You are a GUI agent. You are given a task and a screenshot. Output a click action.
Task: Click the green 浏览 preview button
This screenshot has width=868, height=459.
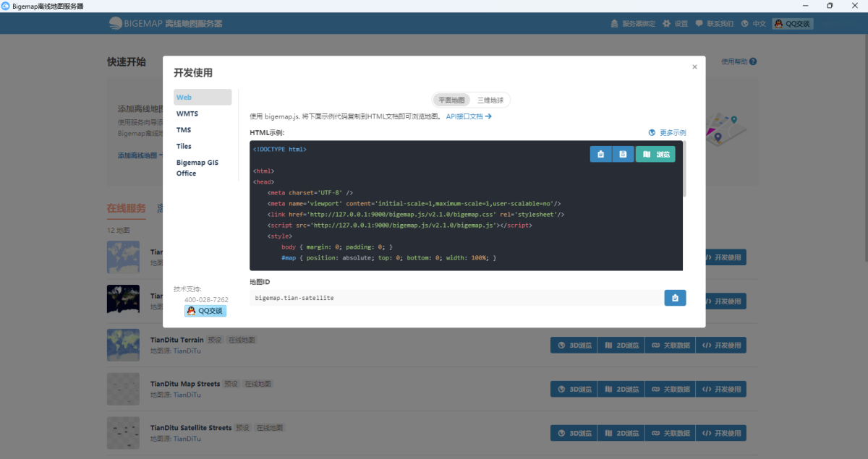655,154
